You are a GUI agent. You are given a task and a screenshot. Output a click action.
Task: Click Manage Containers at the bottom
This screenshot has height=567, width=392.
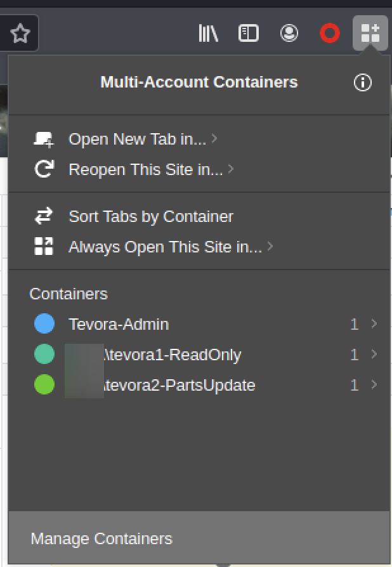[199, 538]
